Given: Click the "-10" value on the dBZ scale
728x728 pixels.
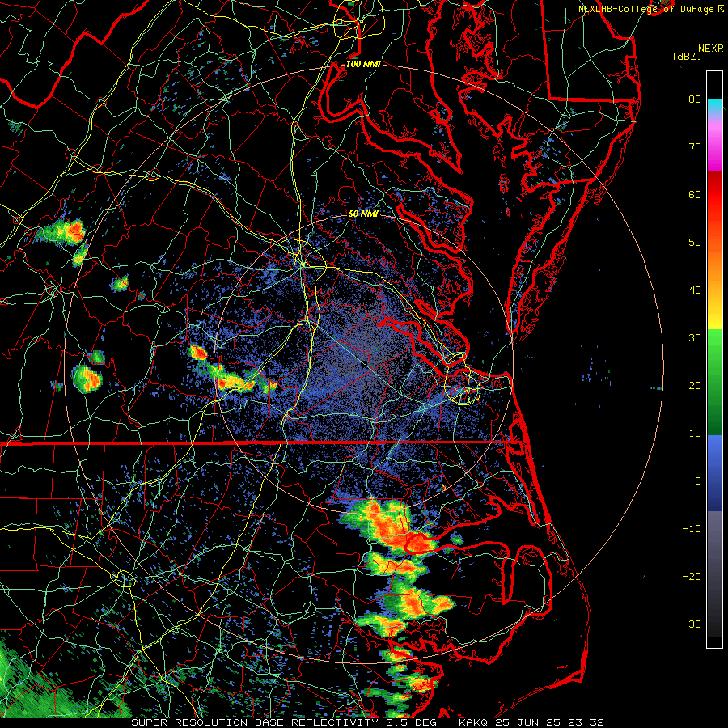Looking at the screenshot, I should (x=692, y=529).
